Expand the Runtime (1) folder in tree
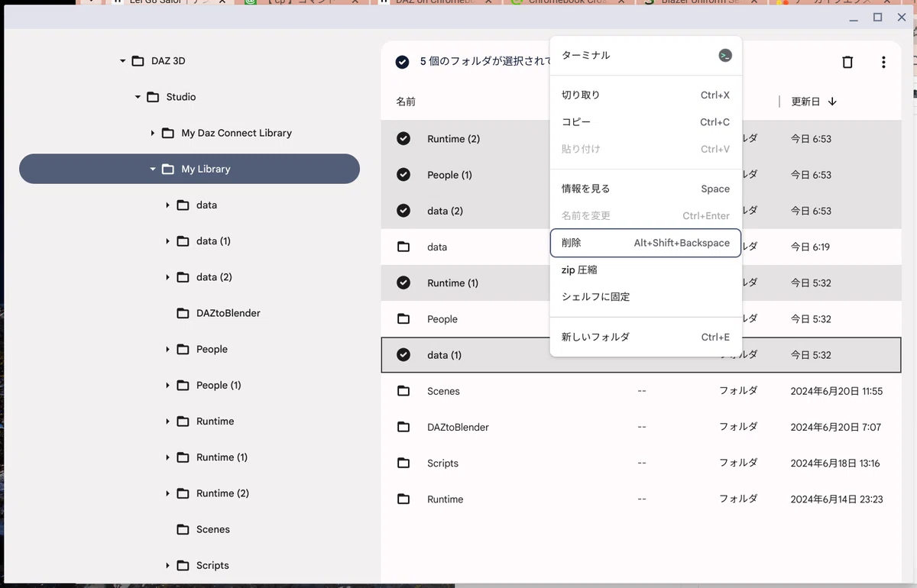Viewport: 917px width, 588px height. tap(167, 457)
